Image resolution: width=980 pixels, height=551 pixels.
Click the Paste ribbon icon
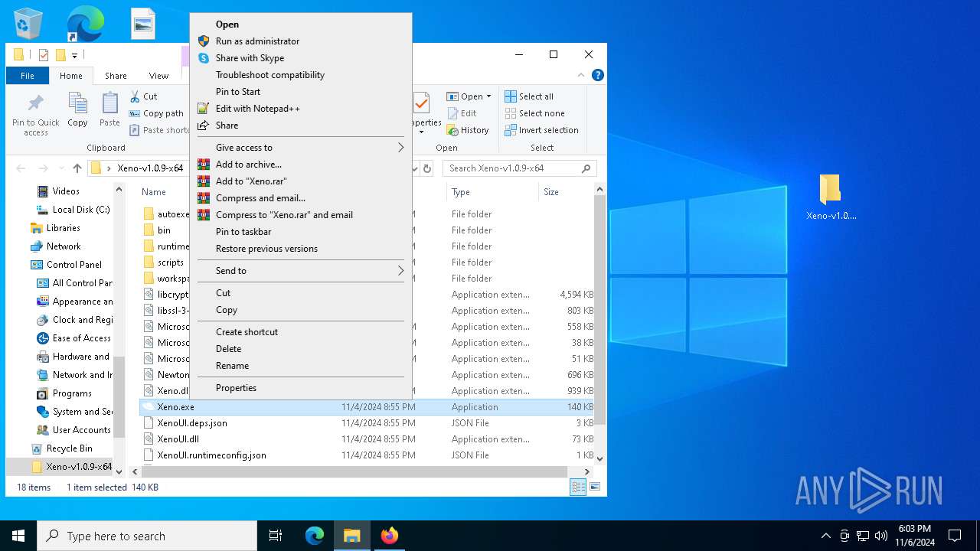(109, 109)
